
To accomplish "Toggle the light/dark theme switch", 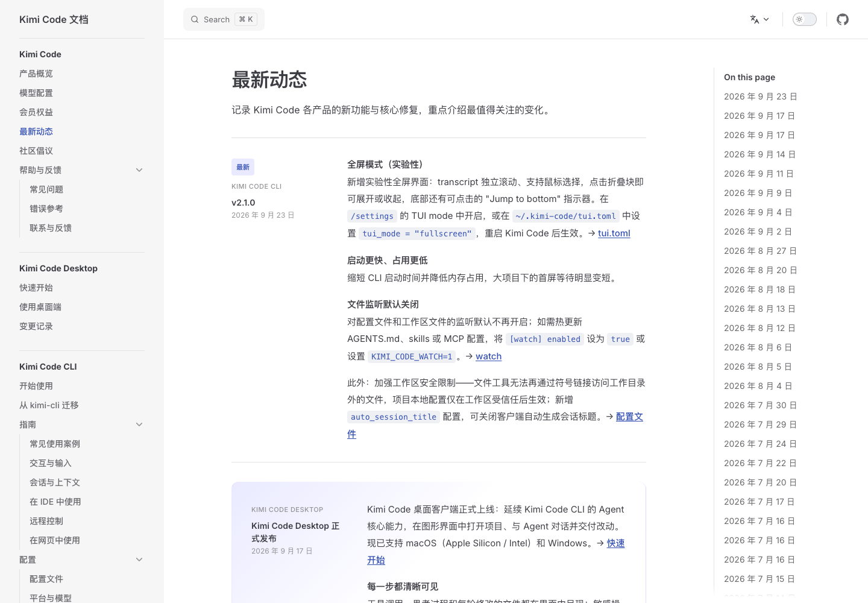I will pos(804,19).
